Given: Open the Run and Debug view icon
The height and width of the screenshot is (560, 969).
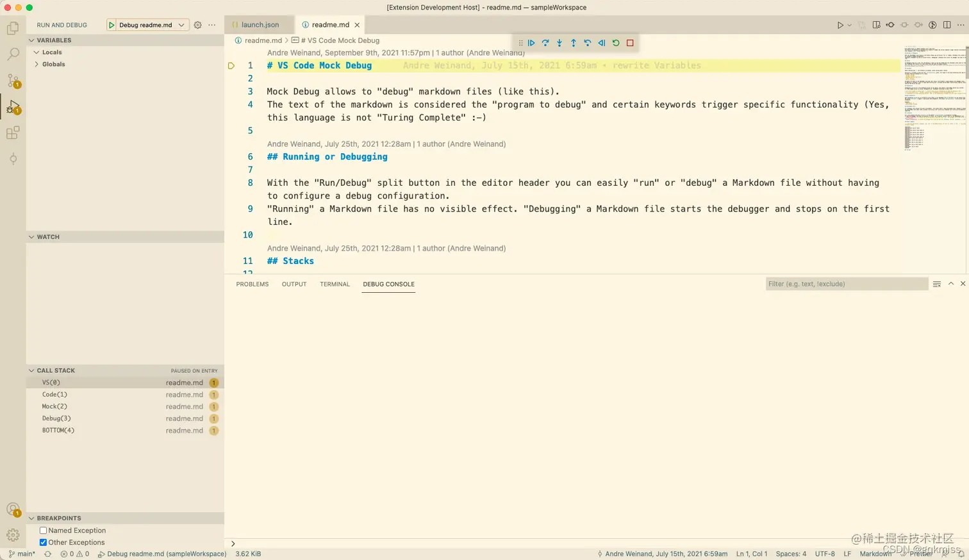Looking at the screenshot, I should point(13,107).
